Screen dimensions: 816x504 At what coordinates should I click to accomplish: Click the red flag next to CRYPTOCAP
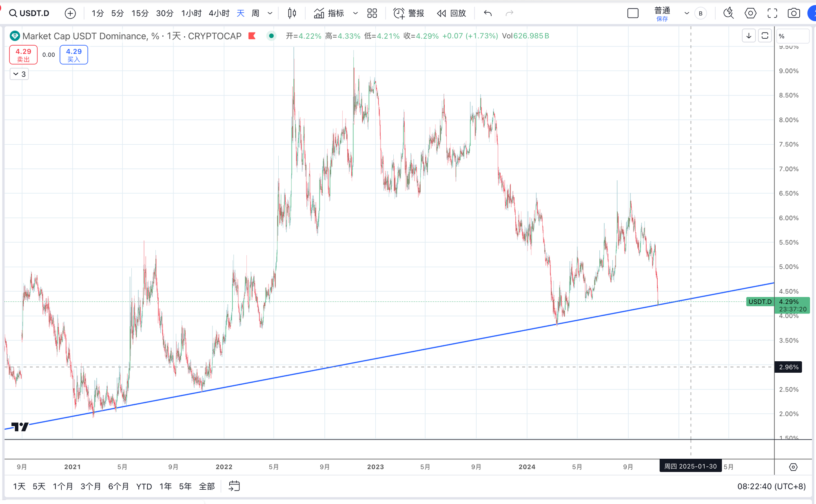click(x=252, y=36)
